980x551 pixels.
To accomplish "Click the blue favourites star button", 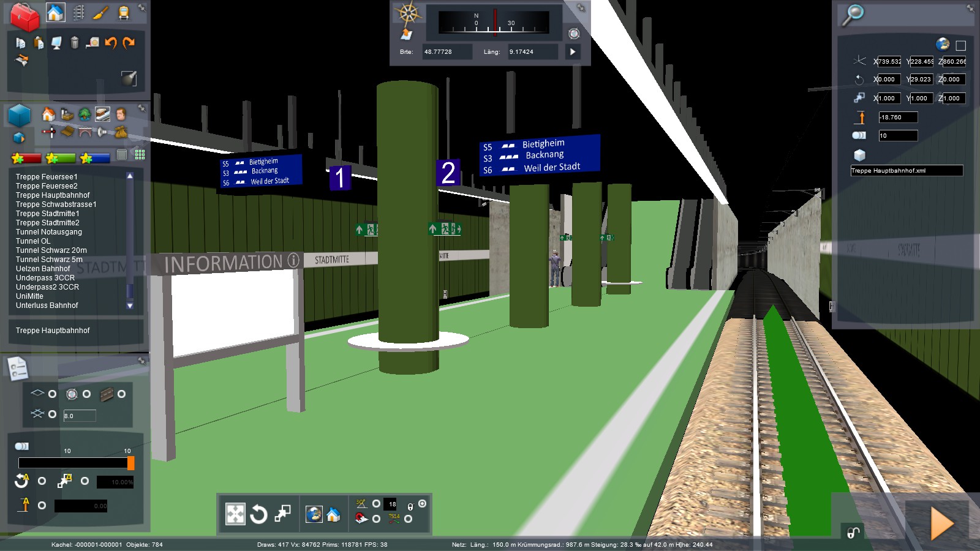I will (95, 158).
